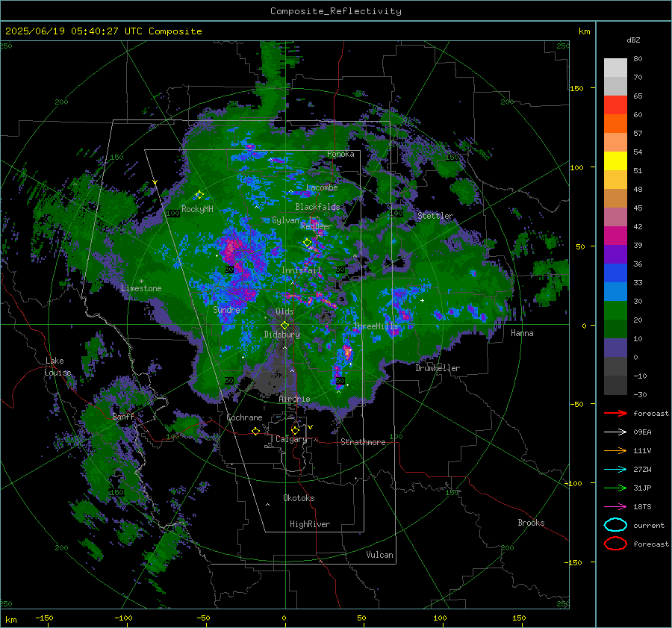The width and height of the screenshot is (672, 628).
Task: Click the Hanna city label
Action: (522, 333)
